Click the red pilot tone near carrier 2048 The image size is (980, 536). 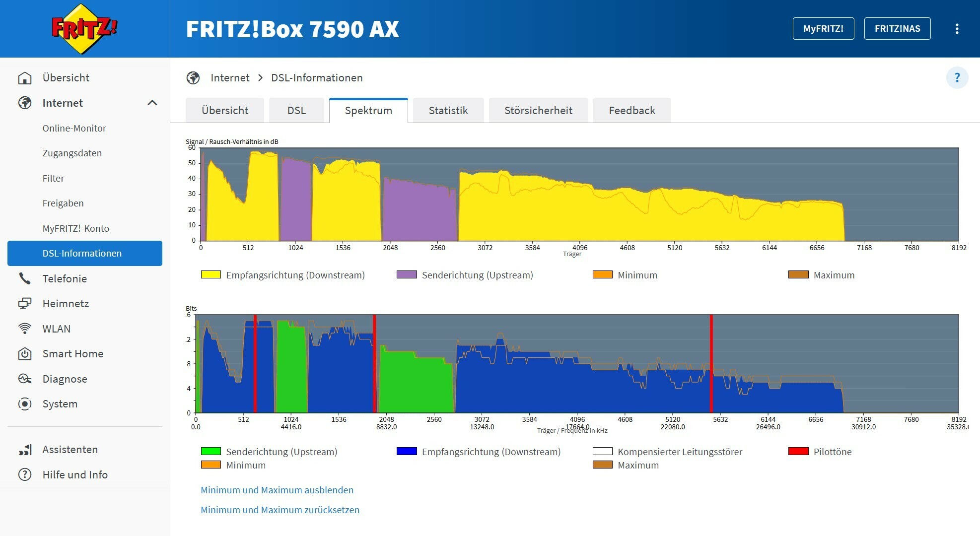[x=374, y=363]
